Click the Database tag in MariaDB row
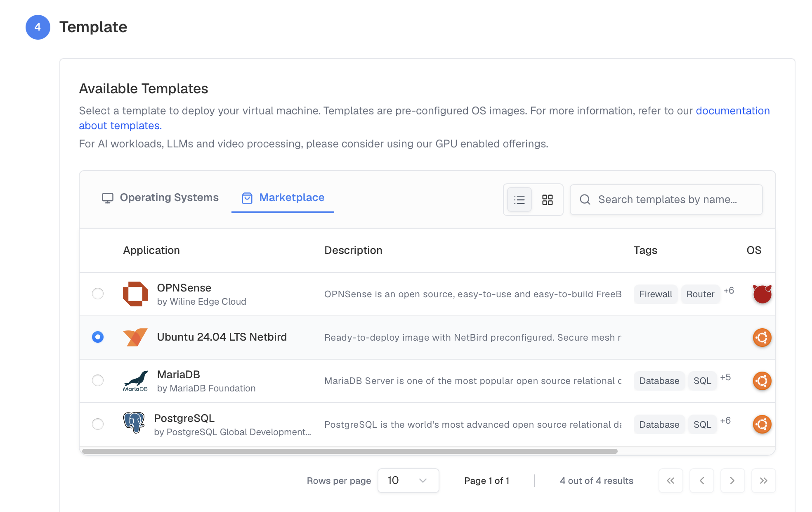The image size is (812, 512). coord(659,381)
